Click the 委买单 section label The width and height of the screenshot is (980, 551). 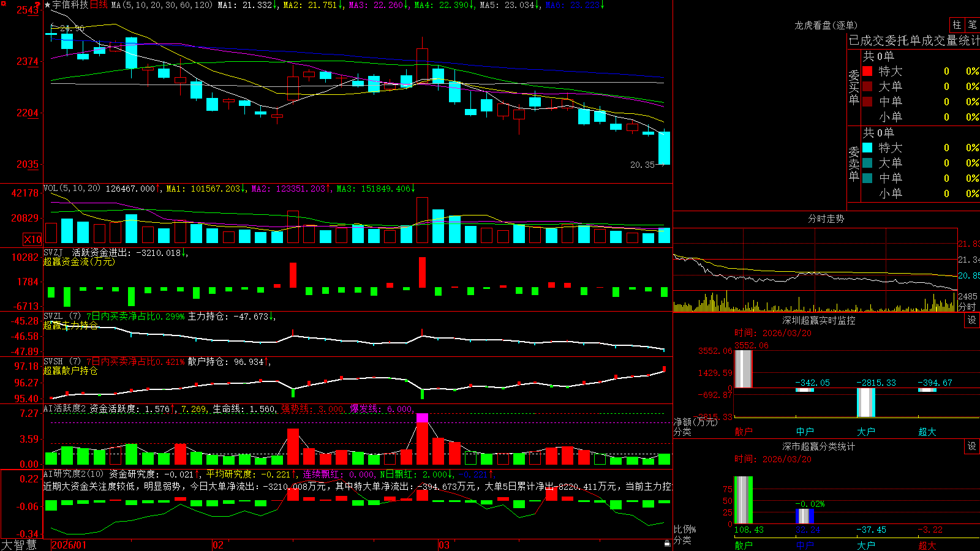(854, 88)
